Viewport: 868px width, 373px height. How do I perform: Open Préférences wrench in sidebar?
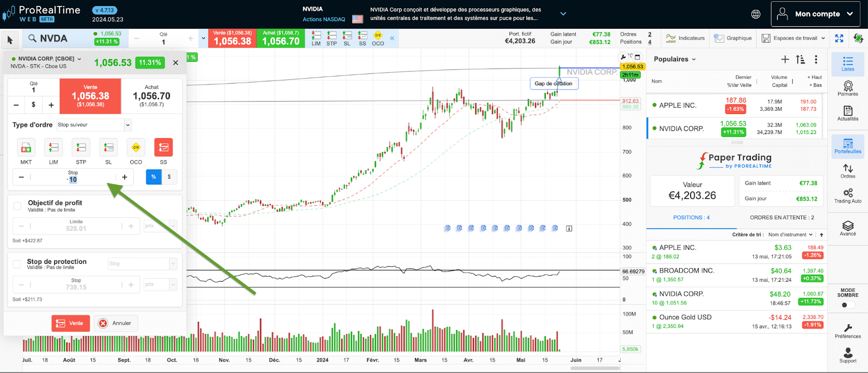848,331
